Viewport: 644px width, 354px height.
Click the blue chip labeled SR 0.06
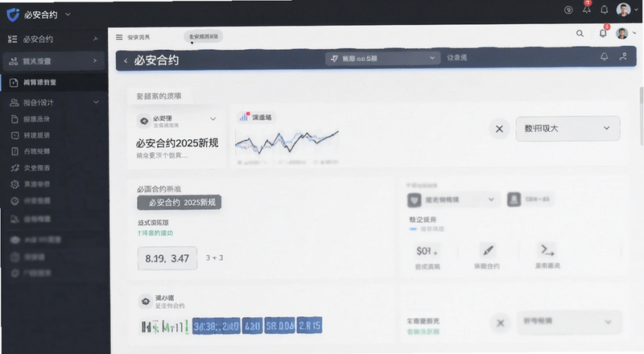pos(279,326)
